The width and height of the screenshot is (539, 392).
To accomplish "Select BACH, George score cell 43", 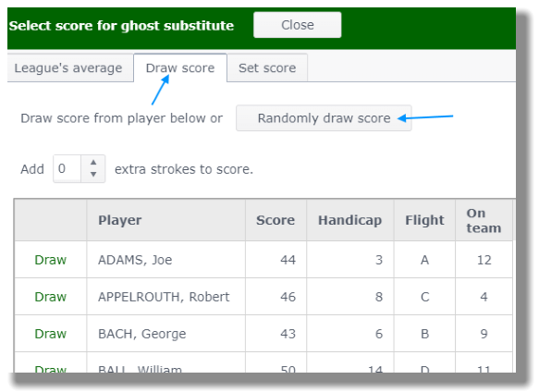I will click(x=276, y=334).
